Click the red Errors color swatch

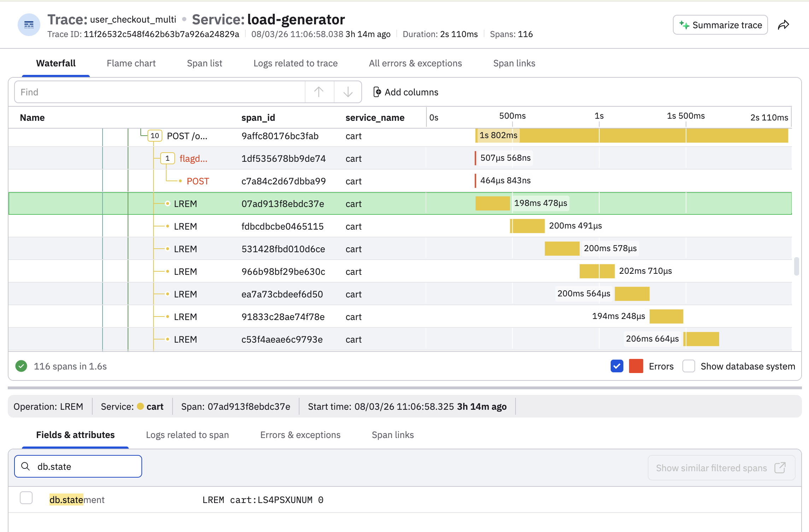click(x=636, y=366)
